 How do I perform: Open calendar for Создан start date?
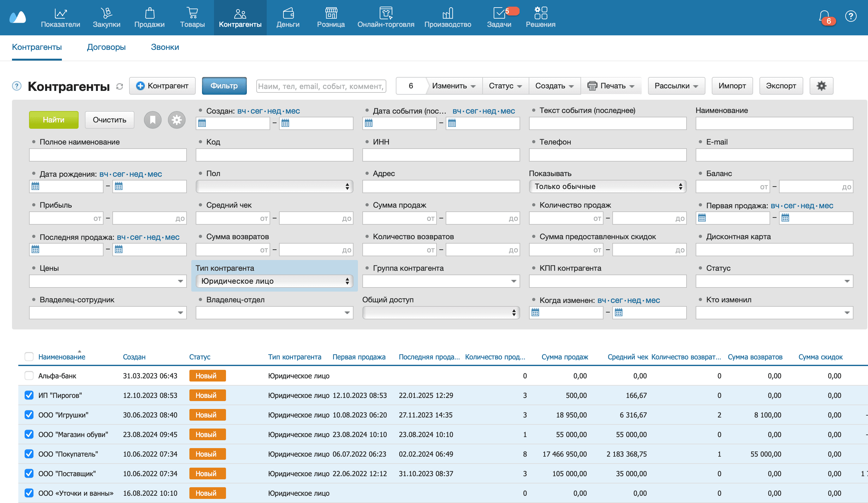202,123
